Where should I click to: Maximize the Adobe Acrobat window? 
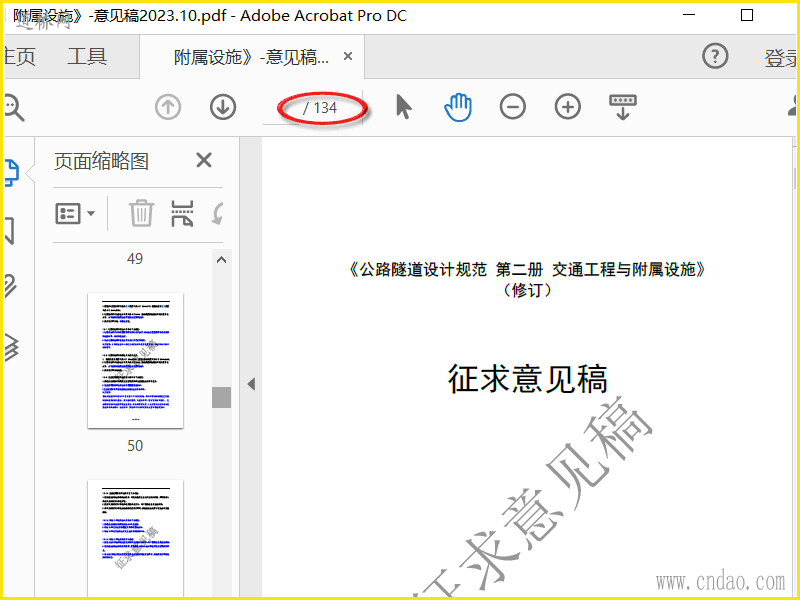click(747, 15)
